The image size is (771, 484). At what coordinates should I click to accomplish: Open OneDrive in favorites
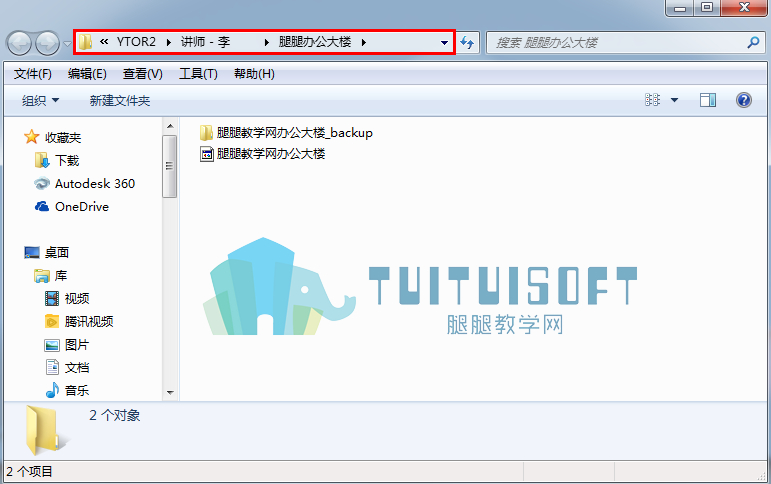coord(82,207)
